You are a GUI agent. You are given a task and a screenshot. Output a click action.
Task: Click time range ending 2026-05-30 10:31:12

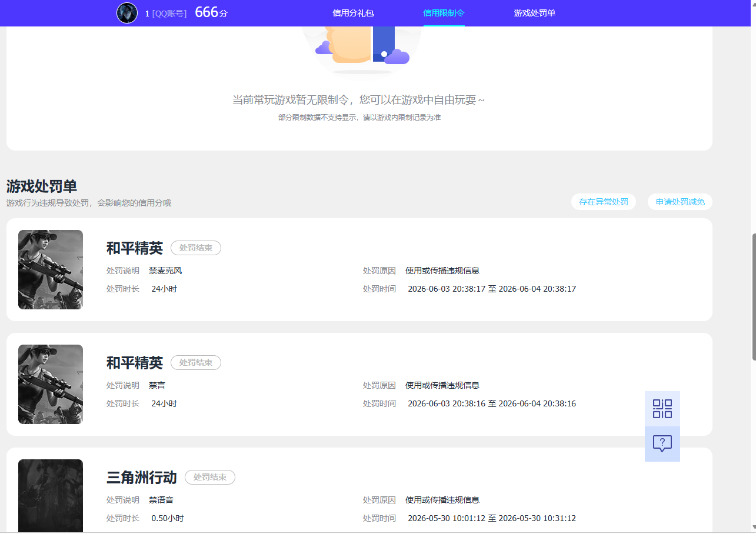tap(492, 518)
